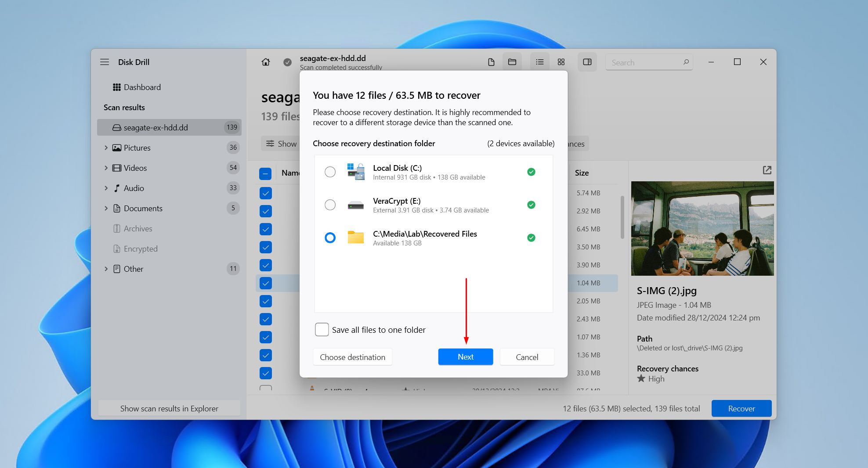Click the seagate-ex-hdd.dd drive icon

point(117,128)
